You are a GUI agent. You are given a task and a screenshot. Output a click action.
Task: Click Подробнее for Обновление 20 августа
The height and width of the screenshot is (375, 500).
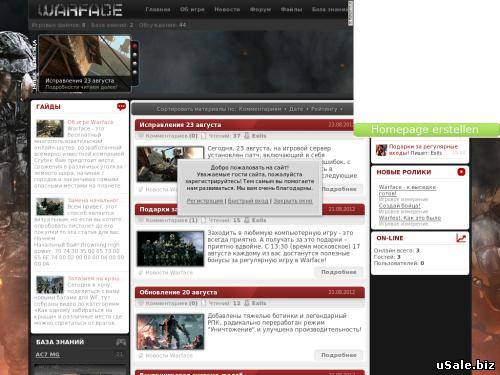tap(339, 355)
